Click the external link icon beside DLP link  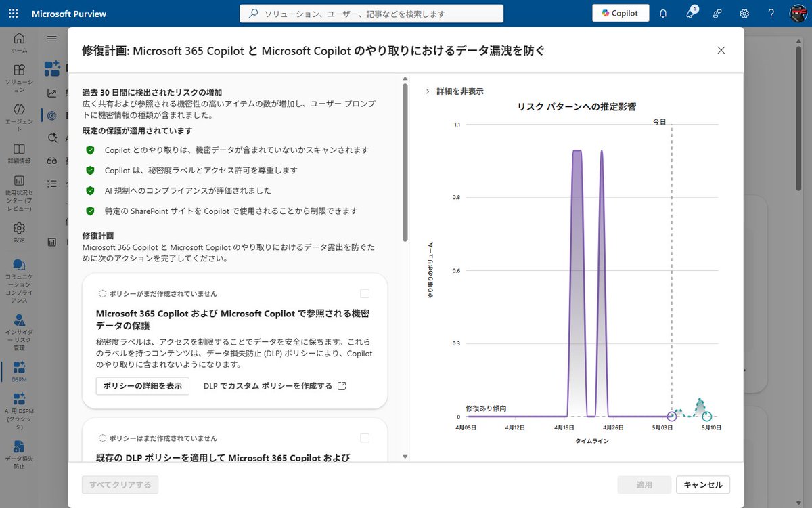[x=342, y=386]
